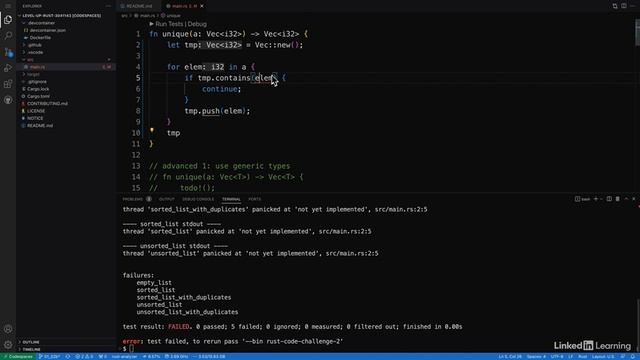Create a new terminal with plus icon
The height and width of the screenshot is (360, 640).
(x=596, y=199)
